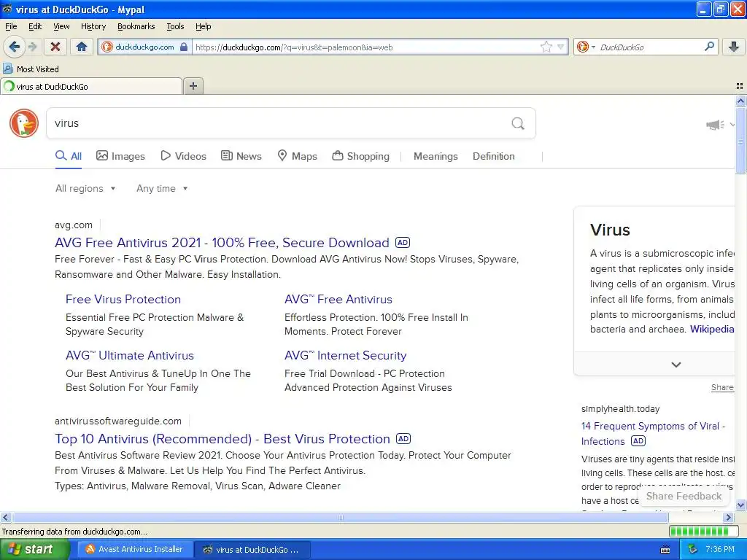Open the Bookmarks menu
This screenshot has width=747, height=560.
click(x=136, y=26)
